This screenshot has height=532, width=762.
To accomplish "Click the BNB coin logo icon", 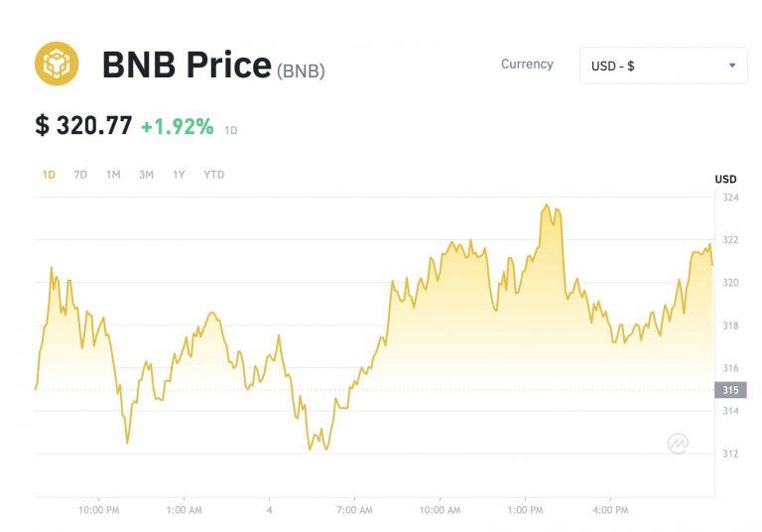I will point(57,64).
